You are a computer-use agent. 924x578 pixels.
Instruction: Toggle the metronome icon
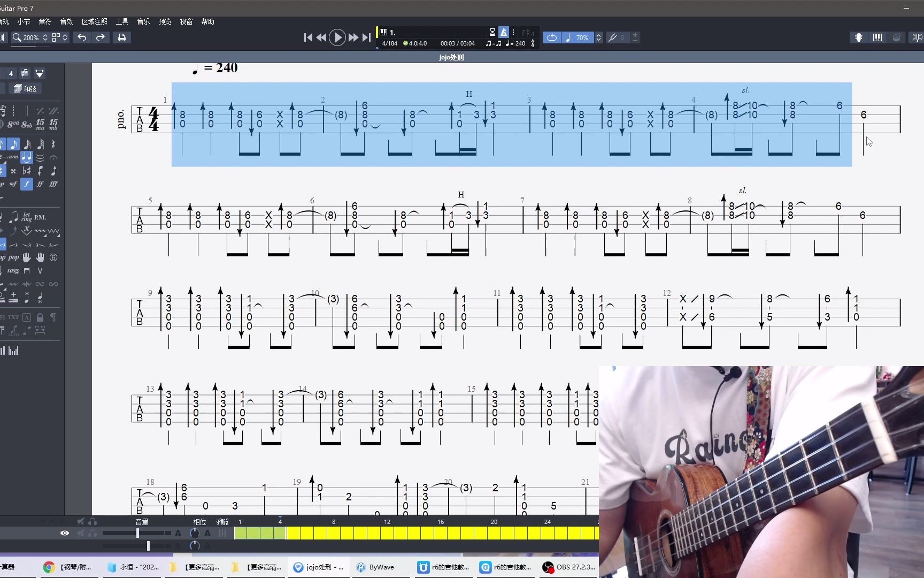503,32
